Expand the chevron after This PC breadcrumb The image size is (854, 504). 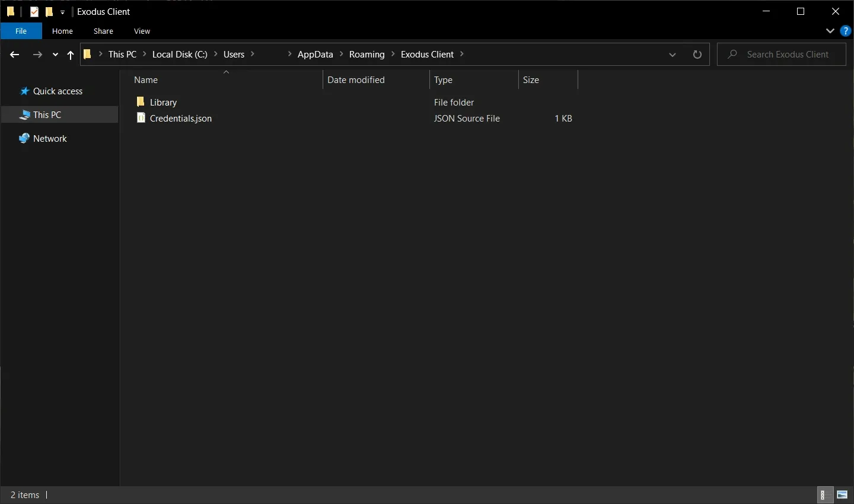[145, 54]
